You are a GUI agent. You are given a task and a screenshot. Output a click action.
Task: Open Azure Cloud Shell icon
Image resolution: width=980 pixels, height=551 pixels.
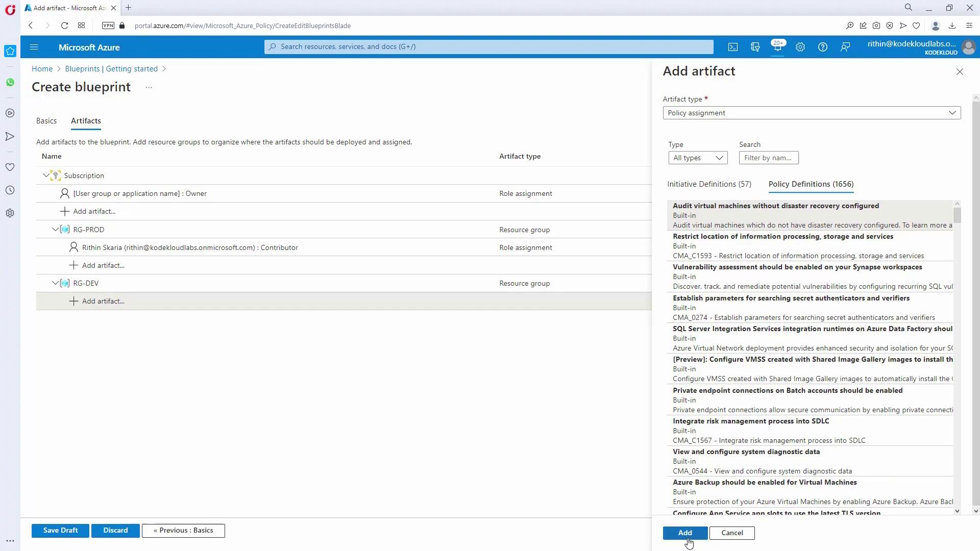(x=733, y=47)
